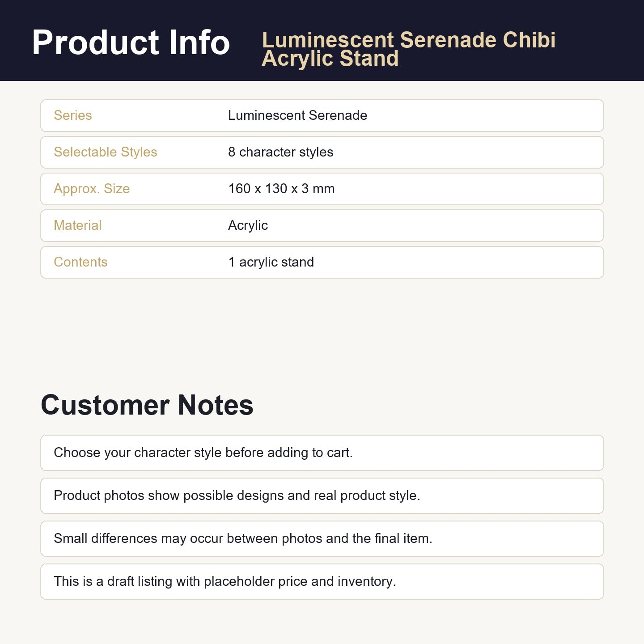This screenshot has height=644, width=644.
Task: Select the 160 x 130 x 3 mm value
Action: point(281,189)
